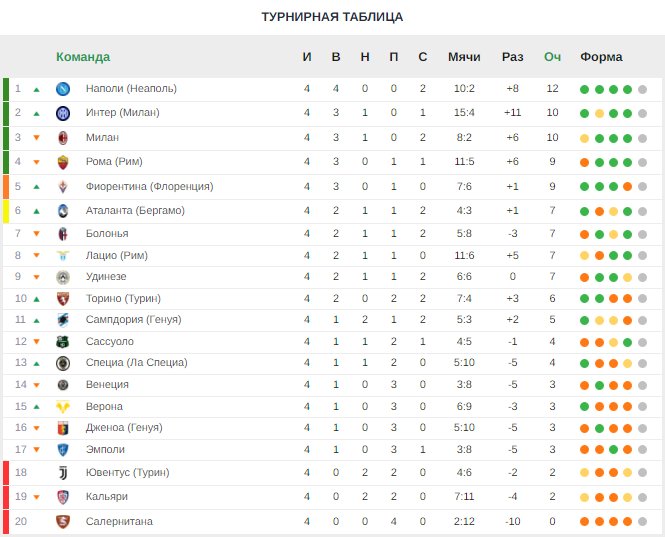Click the Napoli club crest icon
The image size is (665, 537).
click(63, 89)
